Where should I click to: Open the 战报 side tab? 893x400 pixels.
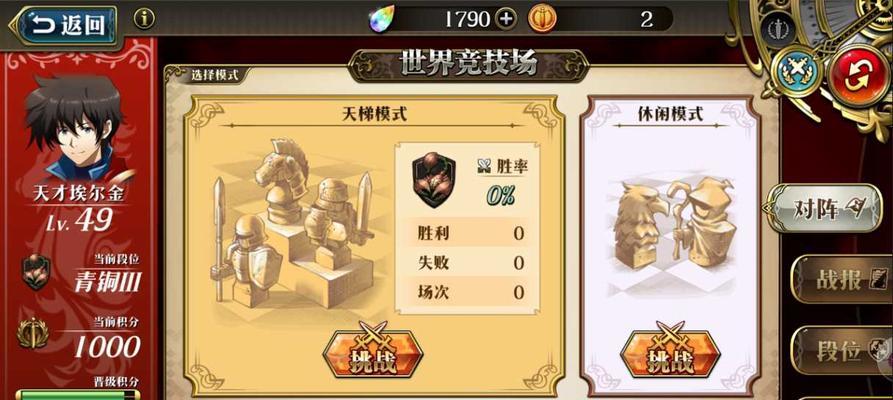(x=841, y=279)
